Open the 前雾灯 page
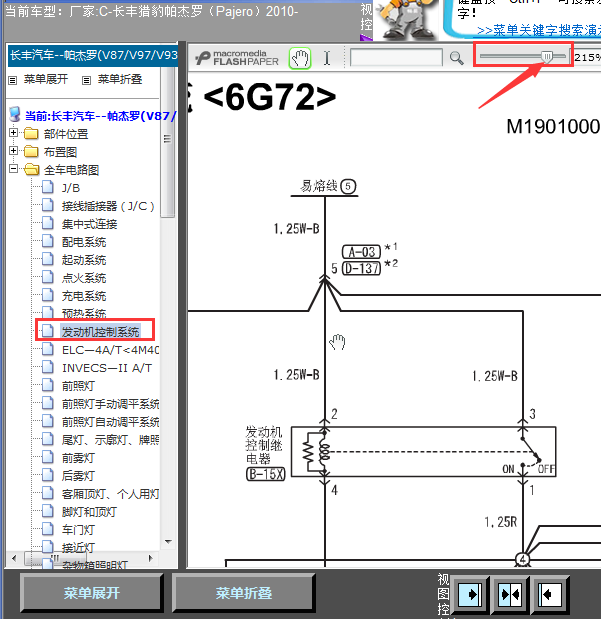Viewport: 601px width, 619px height. tap(78, 458)
